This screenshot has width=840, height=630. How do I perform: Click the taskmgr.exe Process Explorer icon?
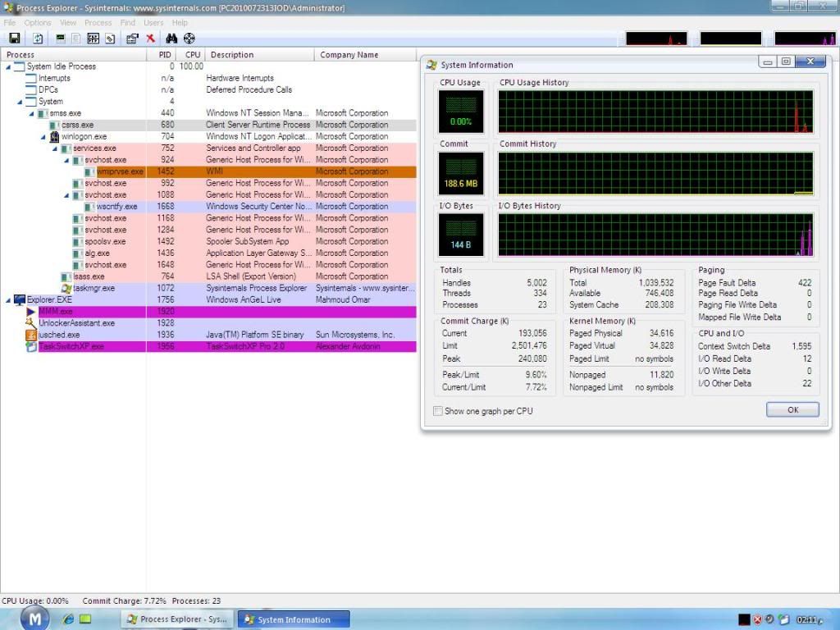pos(66,288)
